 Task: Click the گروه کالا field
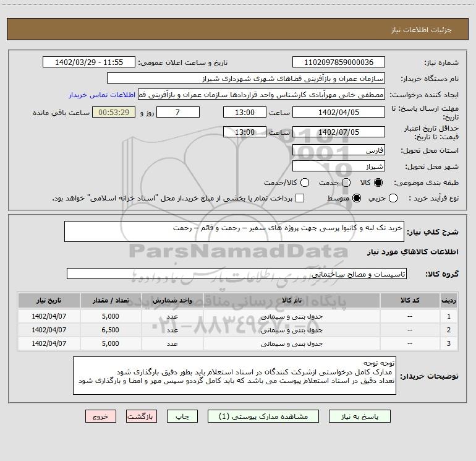(237, 274)
